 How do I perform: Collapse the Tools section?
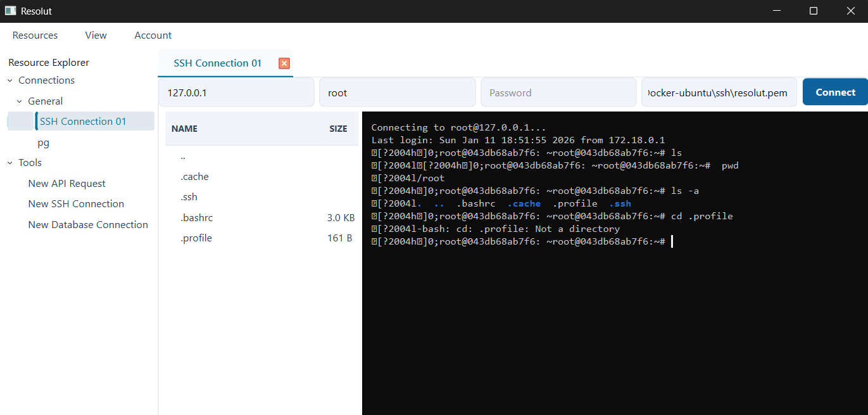[9, 162]
